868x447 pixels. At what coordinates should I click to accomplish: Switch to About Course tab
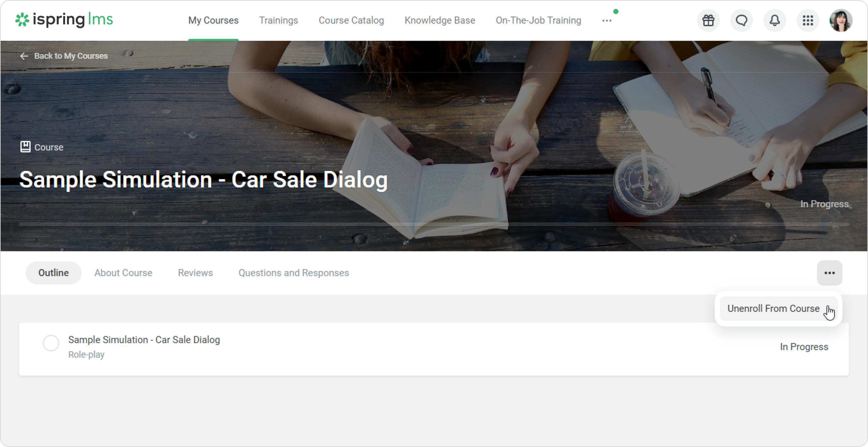(x=123, y=273)
